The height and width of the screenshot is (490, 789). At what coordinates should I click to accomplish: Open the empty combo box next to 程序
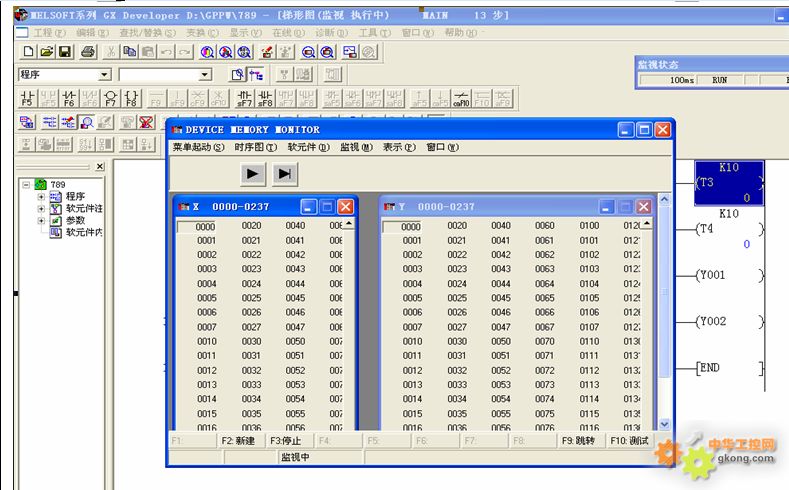coord(204,75)
